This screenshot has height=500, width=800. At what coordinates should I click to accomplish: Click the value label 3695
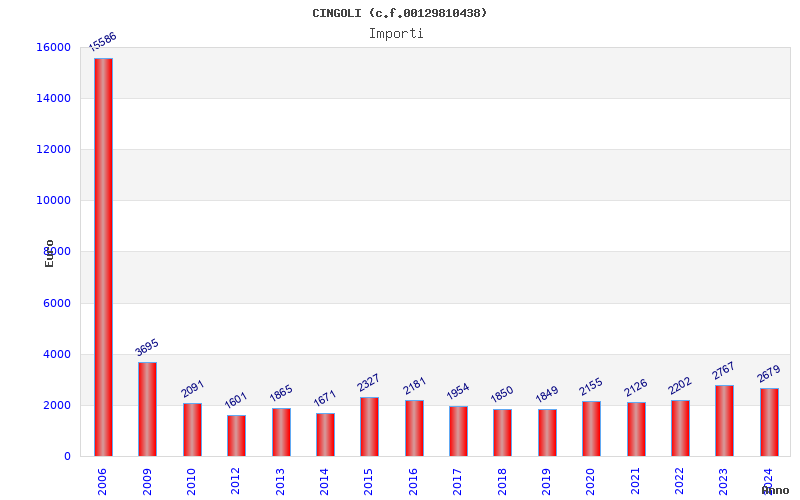(147, 347)
